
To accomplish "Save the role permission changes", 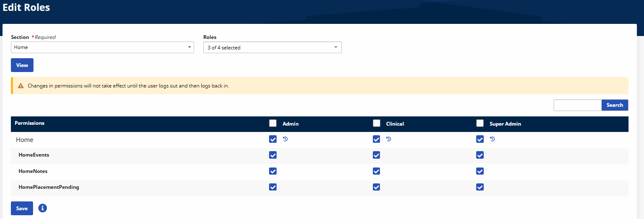I will click(22, 208).
